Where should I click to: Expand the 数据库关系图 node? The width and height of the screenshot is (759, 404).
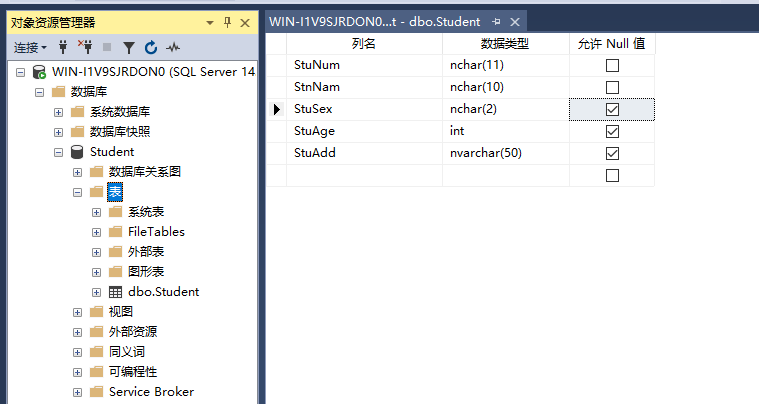pos(77,172)
